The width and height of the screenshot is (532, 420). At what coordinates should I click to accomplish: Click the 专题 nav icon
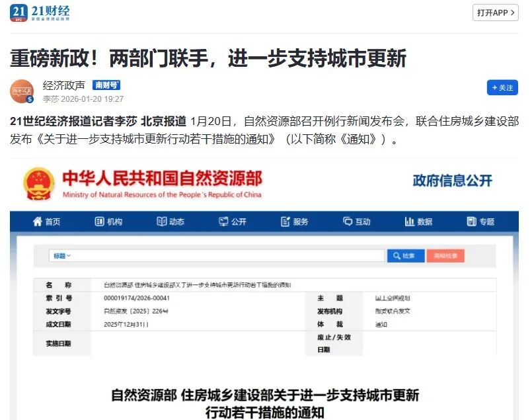(x=472, y=222)
